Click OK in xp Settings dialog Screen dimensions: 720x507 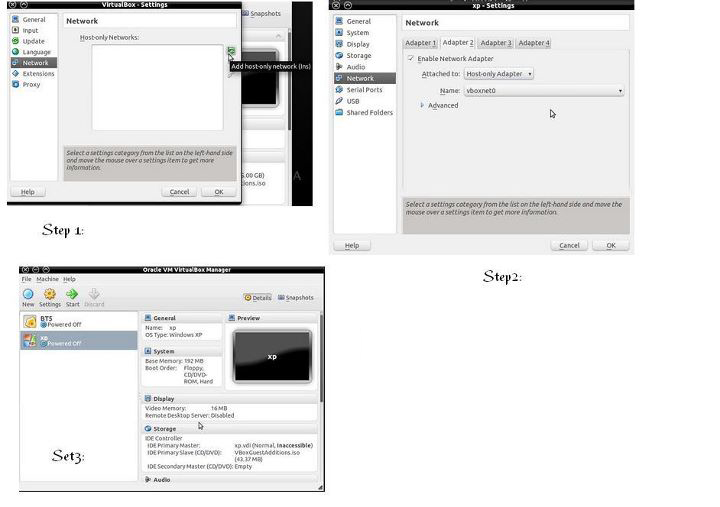611,246
